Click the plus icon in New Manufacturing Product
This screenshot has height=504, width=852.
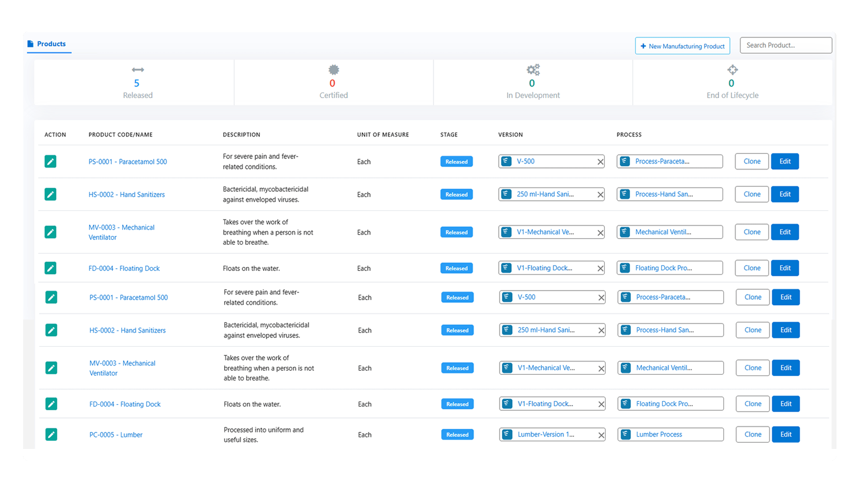point(643,46)
